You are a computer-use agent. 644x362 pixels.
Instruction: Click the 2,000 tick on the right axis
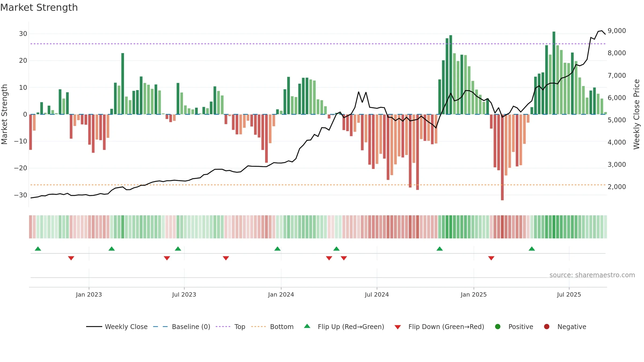tap(617, 187)
